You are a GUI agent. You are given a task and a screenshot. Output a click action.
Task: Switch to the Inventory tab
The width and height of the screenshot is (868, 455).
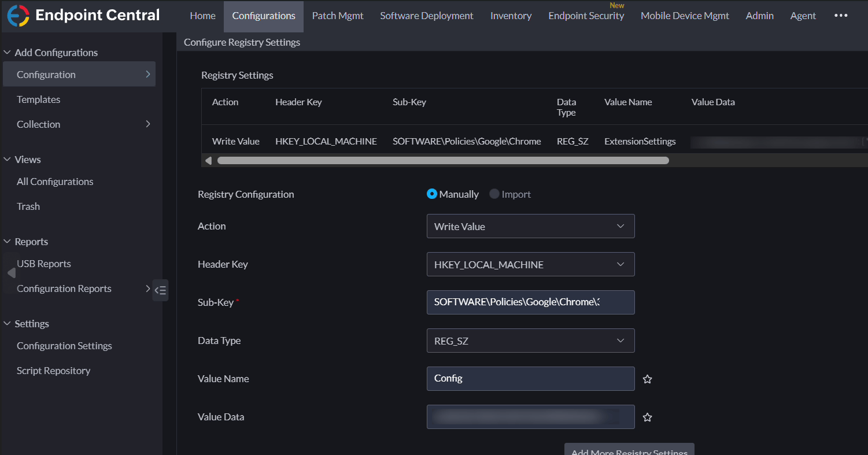[511, 16]
